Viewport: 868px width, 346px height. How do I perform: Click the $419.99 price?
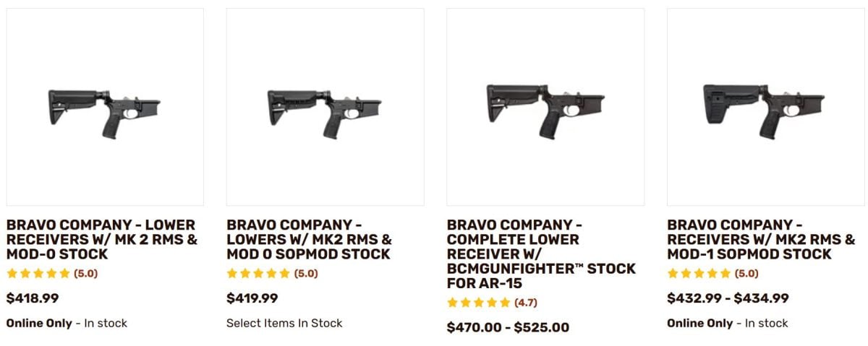(252, 298)
